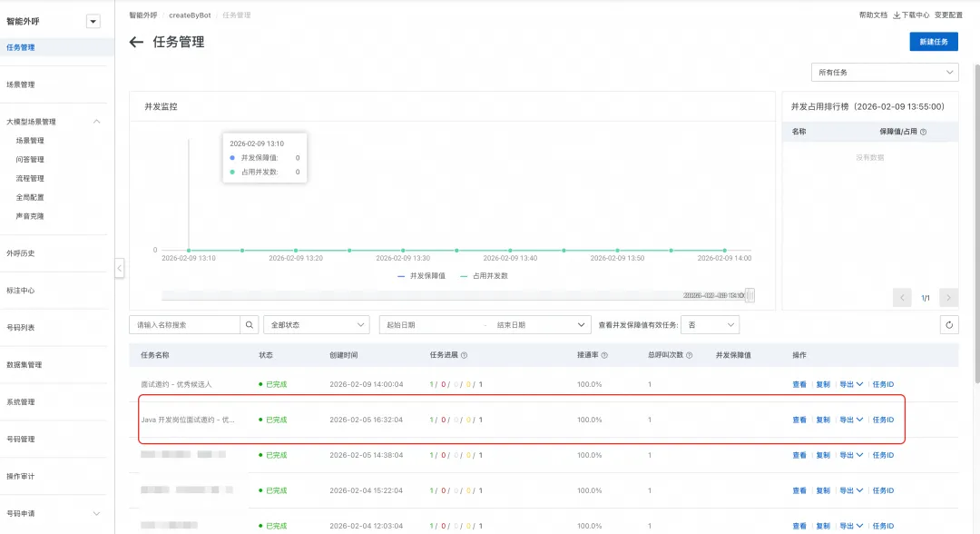The height and width of the screenshot is (534, 980).
Task: View the task created 2026-02-05 14:38:04
Action: coord(799,455)
